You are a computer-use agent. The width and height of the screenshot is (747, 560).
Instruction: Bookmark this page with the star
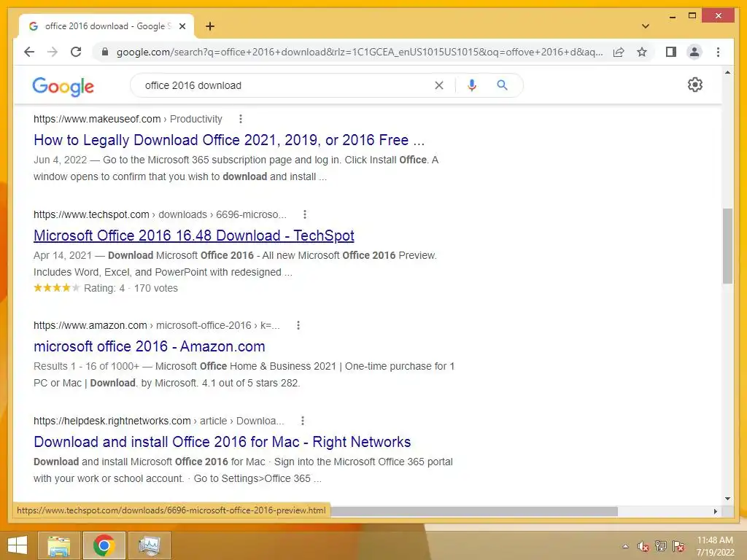(x=642, y=52)
